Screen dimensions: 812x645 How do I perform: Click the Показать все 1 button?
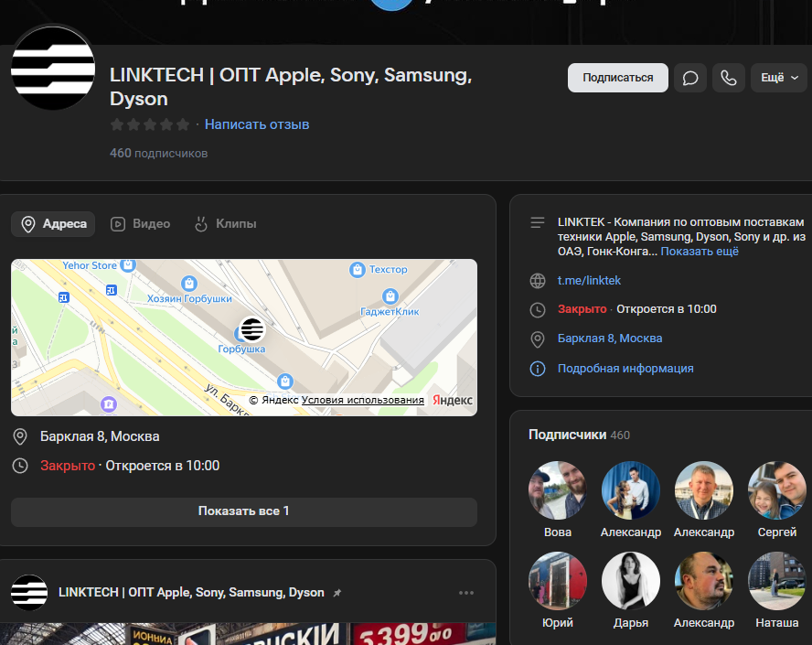coord(244,511)
